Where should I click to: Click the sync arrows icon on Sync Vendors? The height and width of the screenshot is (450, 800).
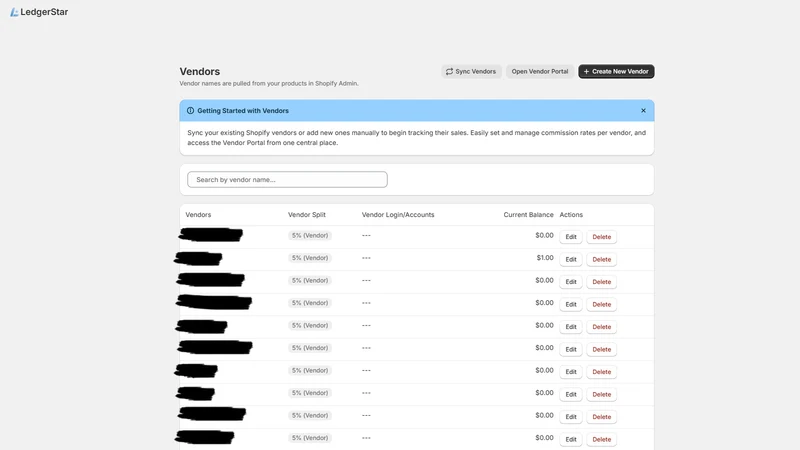coord(449,71)
